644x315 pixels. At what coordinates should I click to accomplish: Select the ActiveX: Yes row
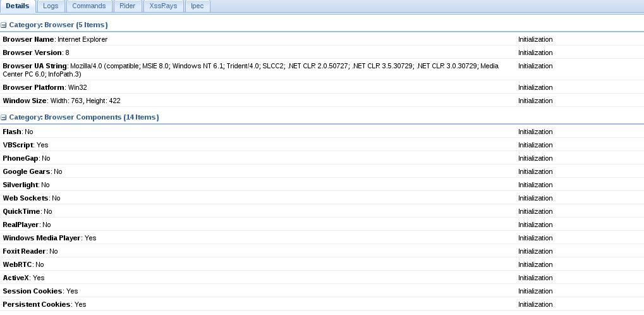(322, 278)
